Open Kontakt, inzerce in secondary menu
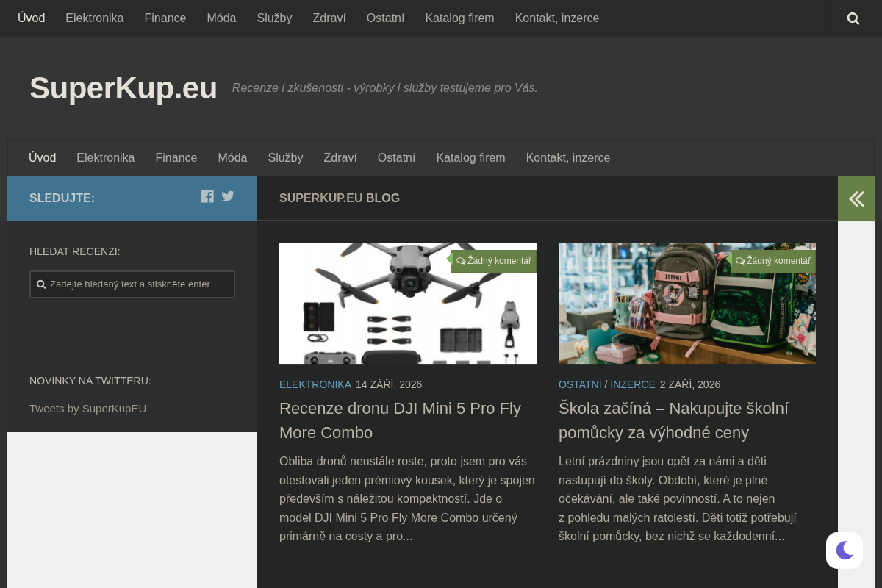Screen dimensions: 882x588 click(x=568, y=158)
